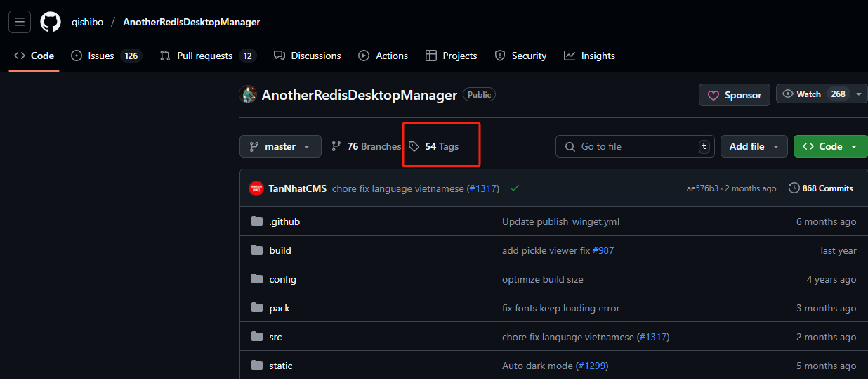Open the src folder
Screen dimensions: 868x379
point(275,337)
